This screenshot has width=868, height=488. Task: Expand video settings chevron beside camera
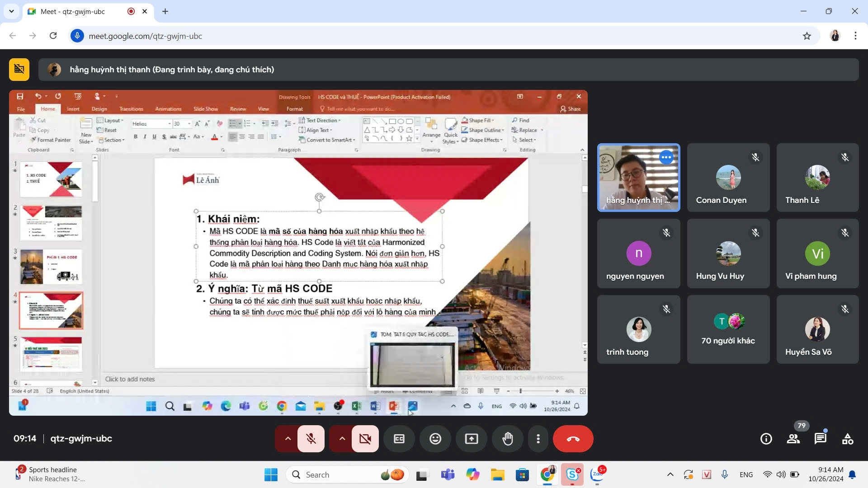pos(342,439)
